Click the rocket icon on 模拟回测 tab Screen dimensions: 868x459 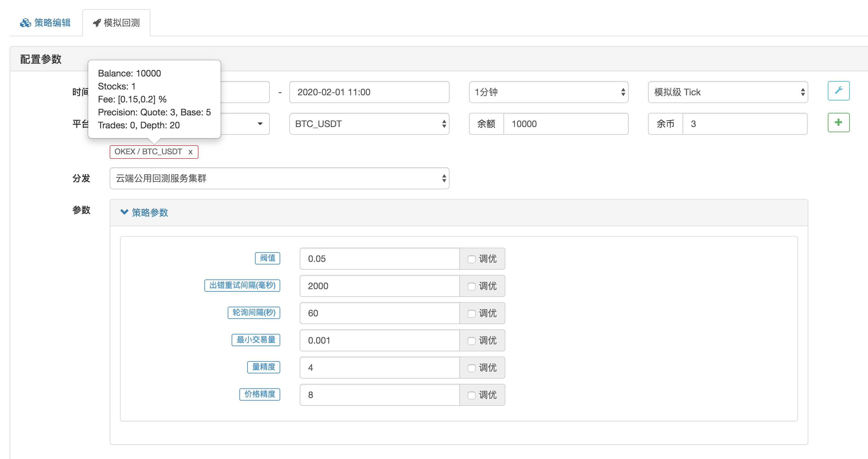point(97,23)
